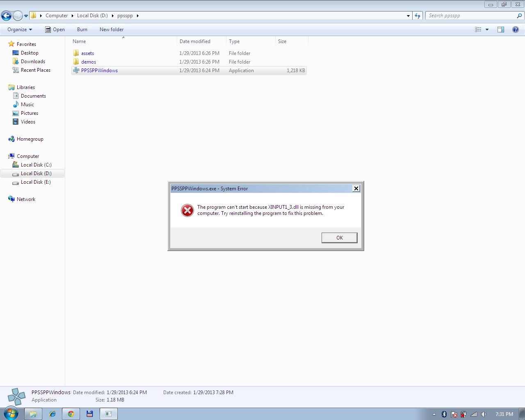Click the Burn toolbar command
Screen dimensions: 525x420
point(82,30)
